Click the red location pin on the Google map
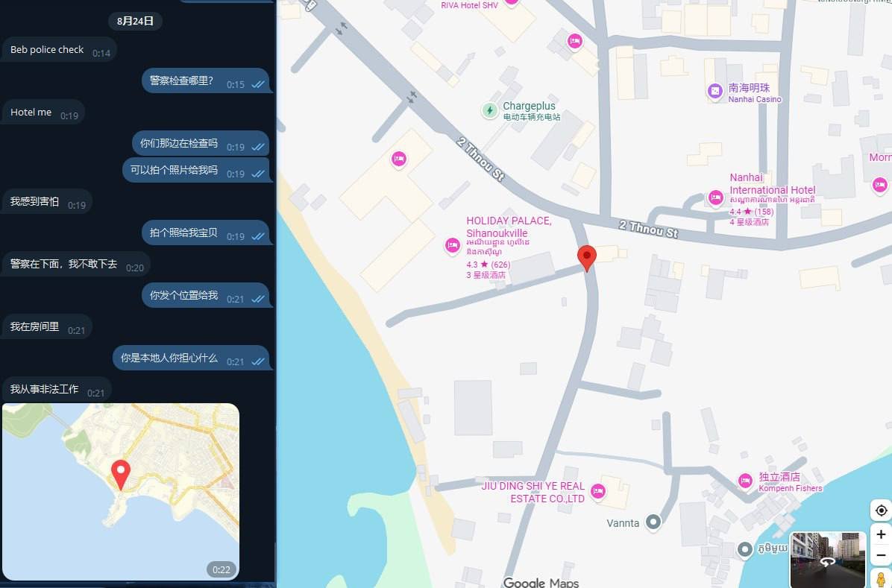The image size is (892, 588). click(x=586, y=258)
